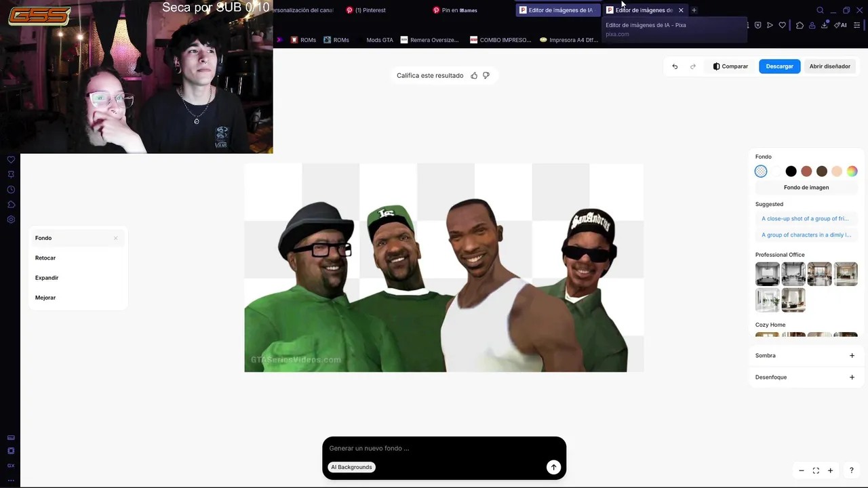This screenshot has width=868, height=488.
Task: Click the thumbs up rating icon
Action: point(474,75)
